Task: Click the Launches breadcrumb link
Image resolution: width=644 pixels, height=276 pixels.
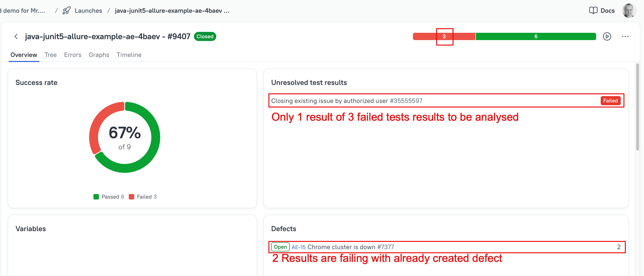Action: click(x=88, y=10)
